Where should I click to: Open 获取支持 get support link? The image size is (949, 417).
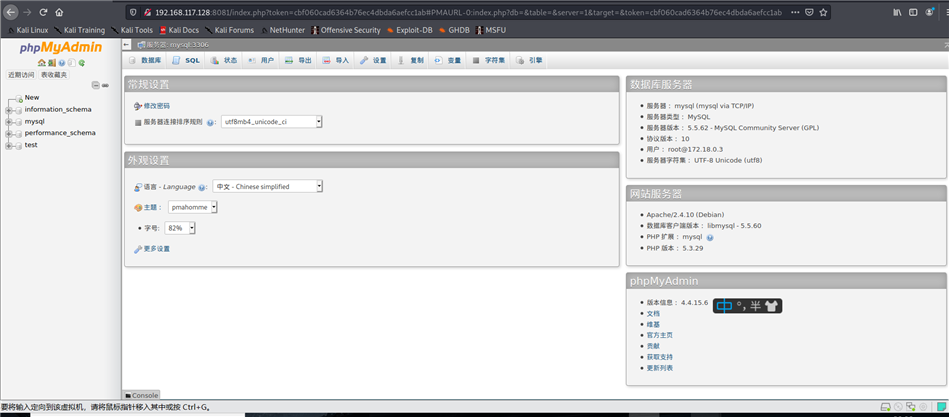pyautogui.click(x=660, y=357)
